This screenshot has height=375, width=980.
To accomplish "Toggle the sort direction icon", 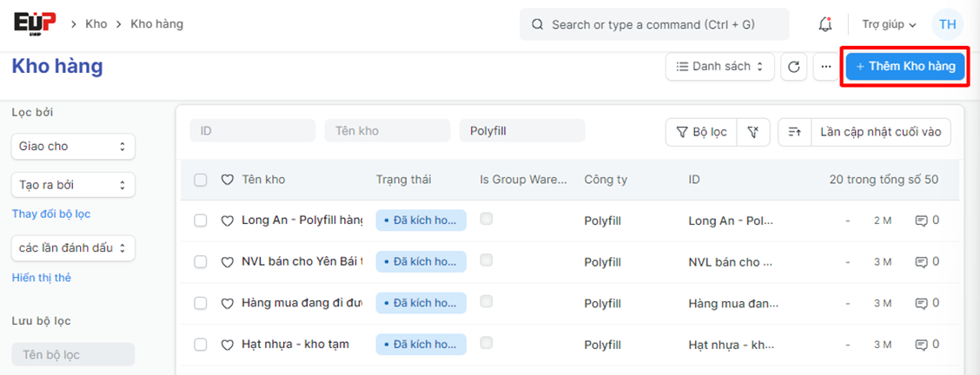I will [794, 132].
